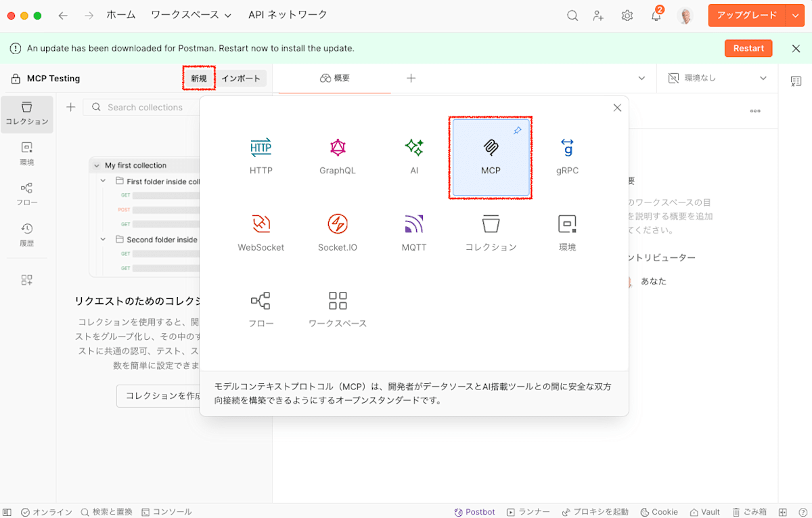Screen dimensions: 812x518
Task: Click the MCP Testing workspace name
Action: (53, 79)
